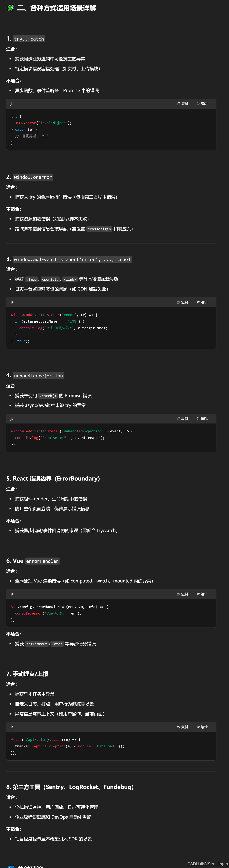Image resolution: width=229 pixels, height=868 pixels.
Task: Copy the unhandledrejection listener code block
Action: point(182,419)
